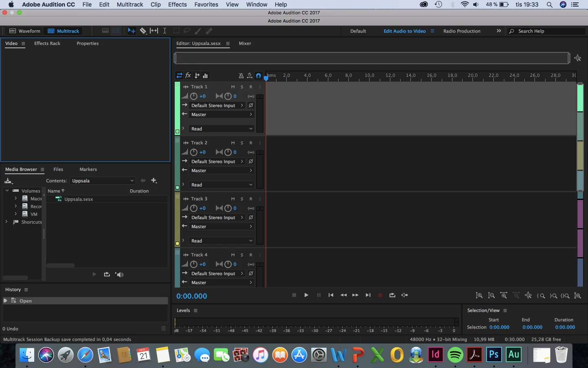Switch to the Markers tab
The height and width of the screenshot is (368, 588).
coord(88,169)
